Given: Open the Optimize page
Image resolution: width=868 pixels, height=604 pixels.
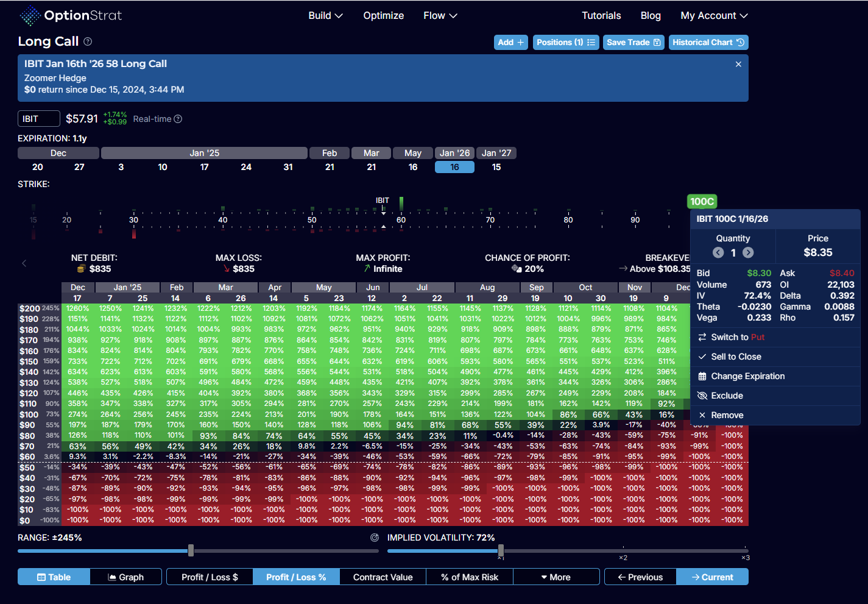Looking at the screenshot, I should tap(383, 16).
